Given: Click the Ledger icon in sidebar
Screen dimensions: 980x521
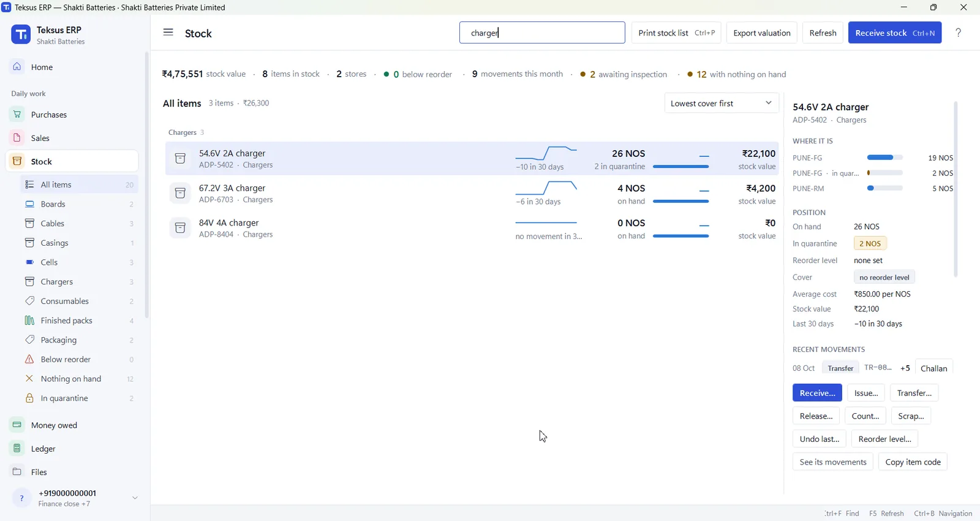Looking at the screenshot, I should (17, 448).
